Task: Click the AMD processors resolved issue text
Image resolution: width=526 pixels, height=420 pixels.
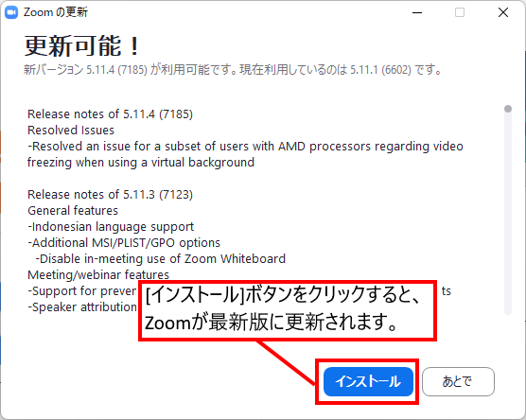Action: 245,154
